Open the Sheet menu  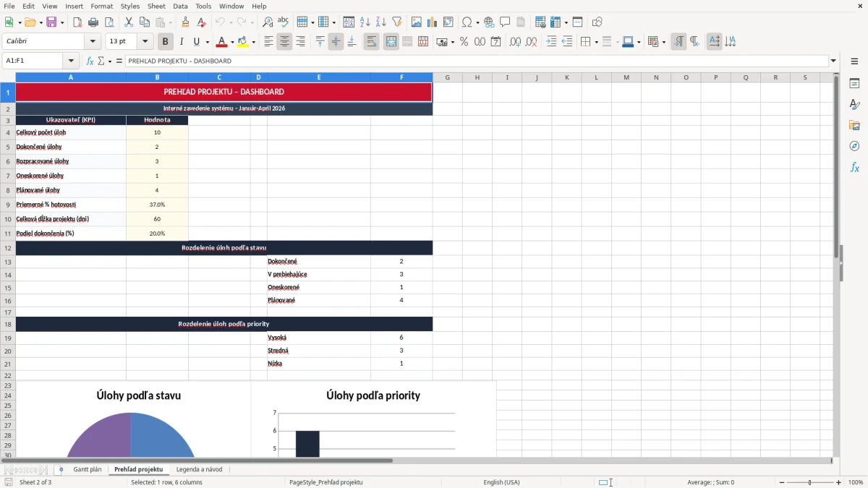[x=156, y=6]
